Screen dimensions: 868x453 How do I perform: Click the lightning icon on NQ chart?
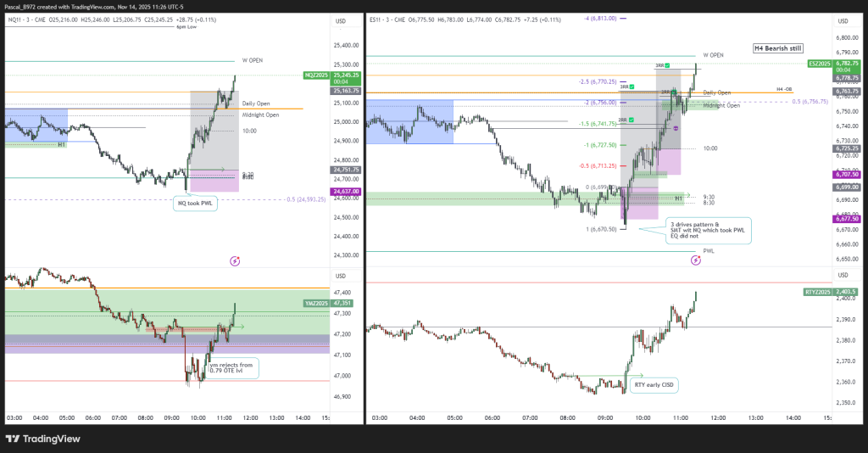coord(235,262)
